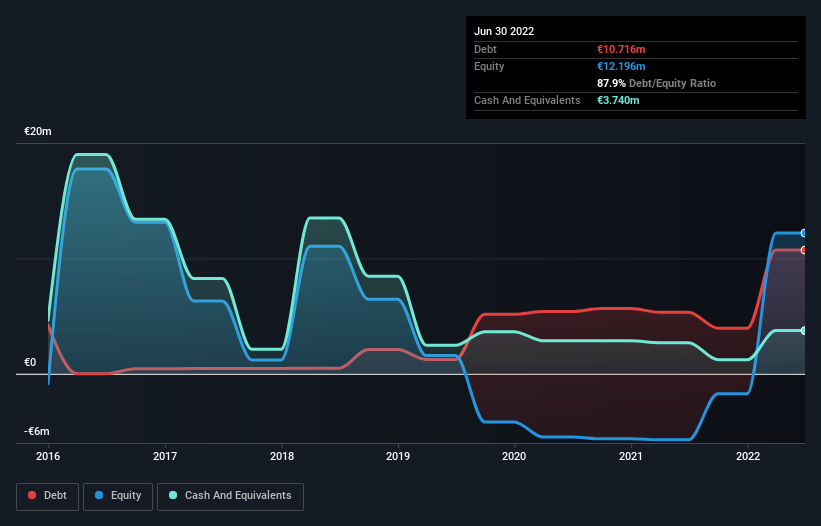Click the €3.740m cash value in tooltip

(618, 100)
